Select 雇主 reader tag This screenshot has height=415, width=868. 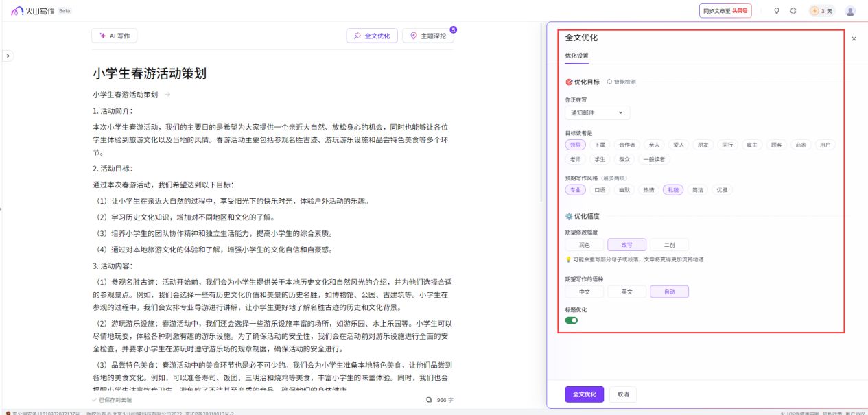752,145
